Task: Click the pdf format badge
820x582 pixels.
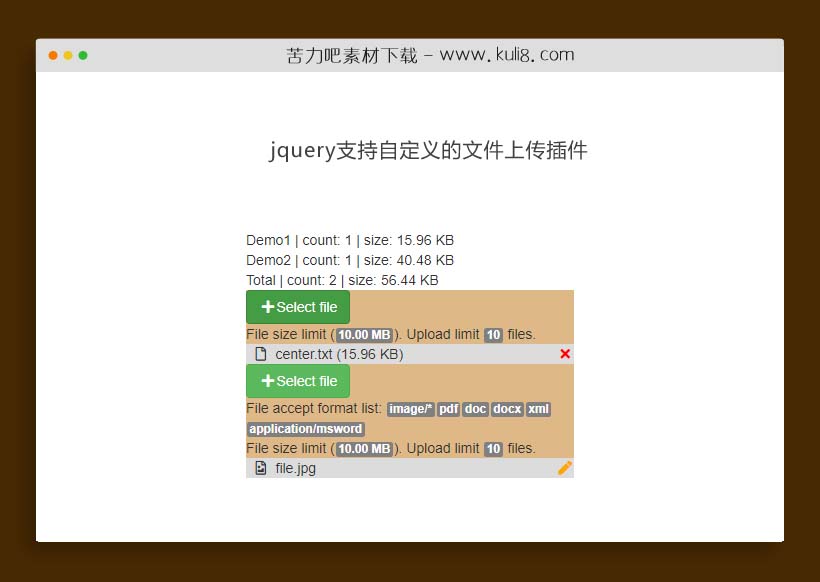Action: (447, 409)
